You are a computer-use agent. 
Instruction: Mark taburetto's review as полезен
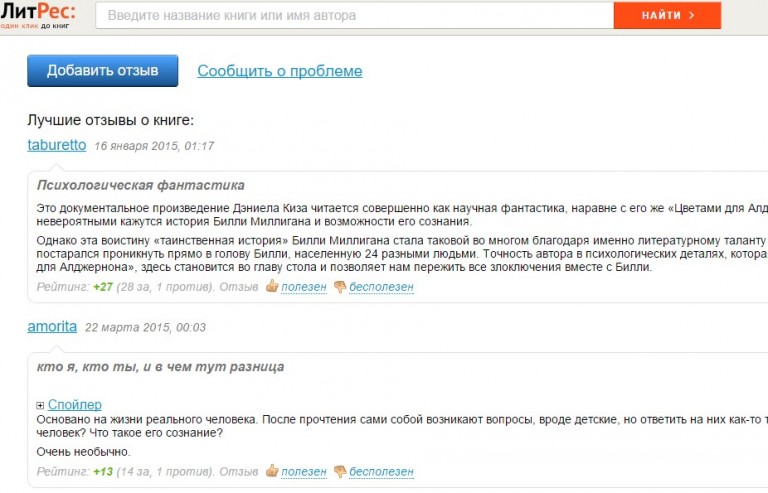pyautogui.click(x=304, y=287)
